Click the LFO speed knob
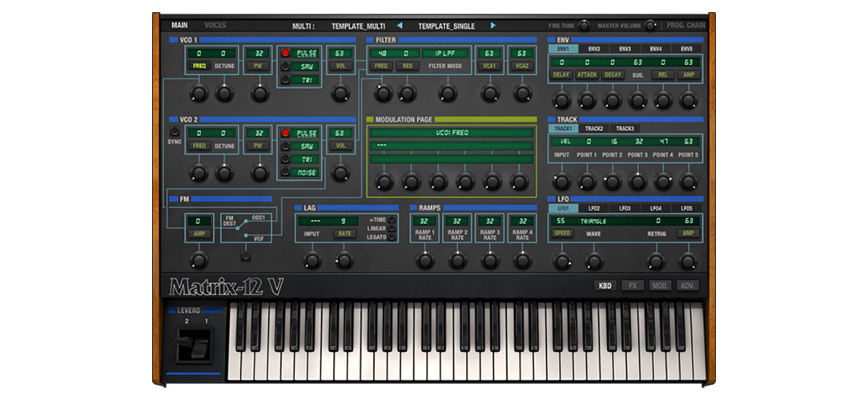868x400 pixels. [x=561, y=261]
